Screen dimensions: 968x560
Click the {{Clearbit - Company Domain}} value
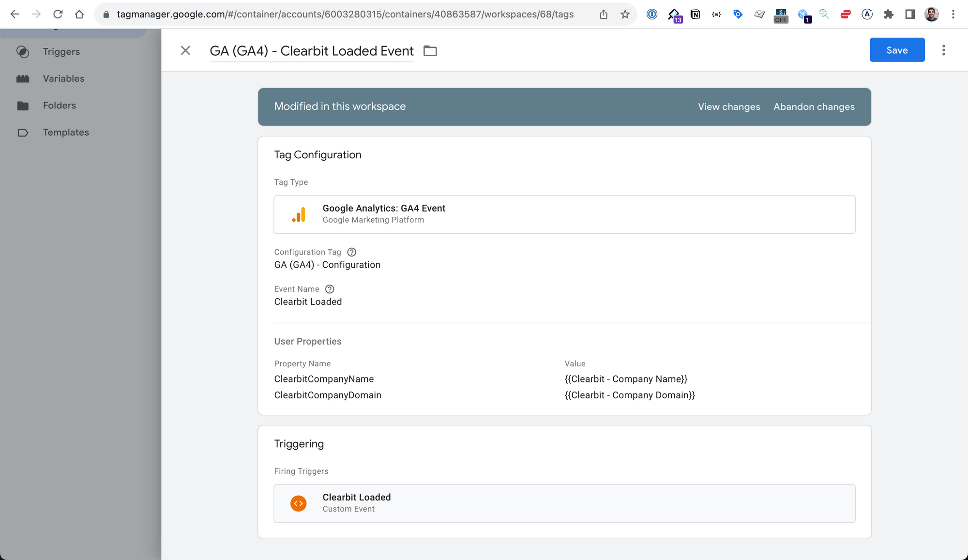[630, 395]
